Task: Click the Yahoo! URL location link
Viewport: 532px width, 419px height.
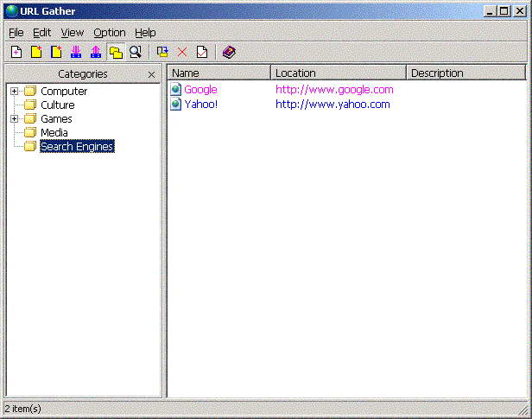Action: [332, 105]
